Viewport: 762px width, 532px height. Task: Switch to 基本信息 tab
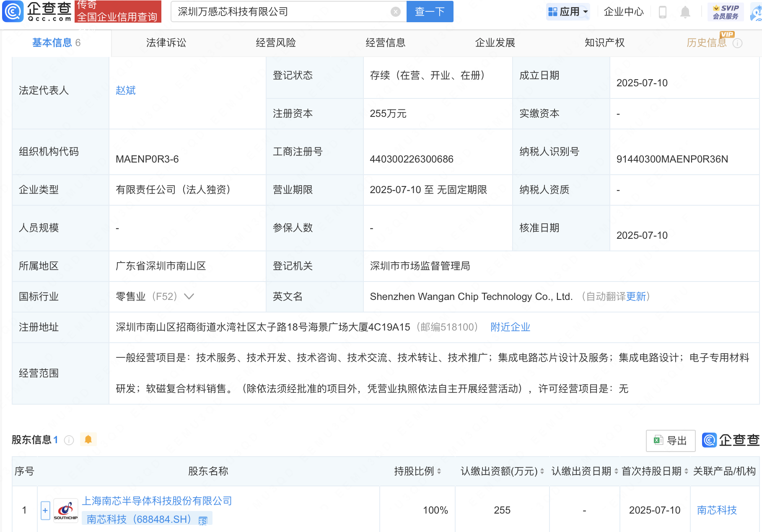[x=56, y=43]
